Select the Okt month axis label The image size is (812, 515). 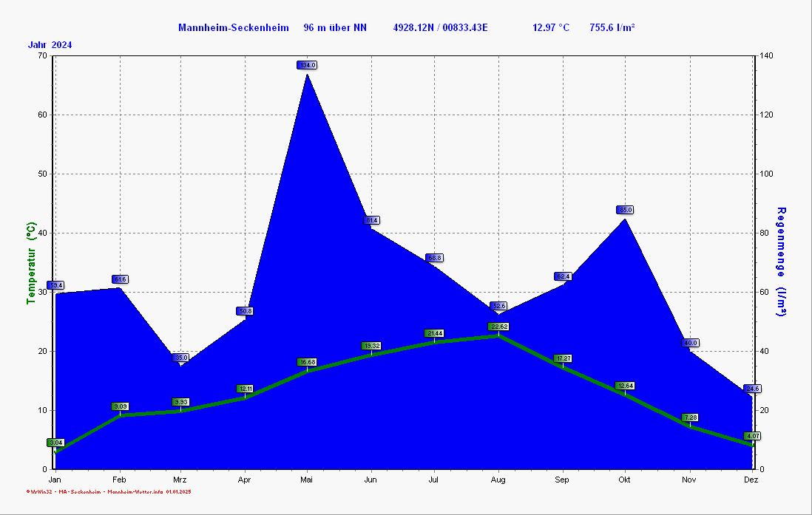(x=625, y=480)
